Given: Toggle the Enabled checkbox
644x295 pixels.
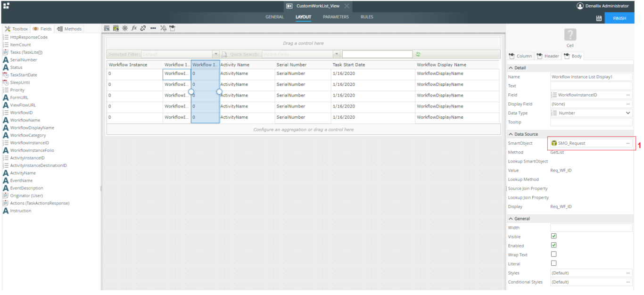Looking at the screenshot, I should click(553, 245).
